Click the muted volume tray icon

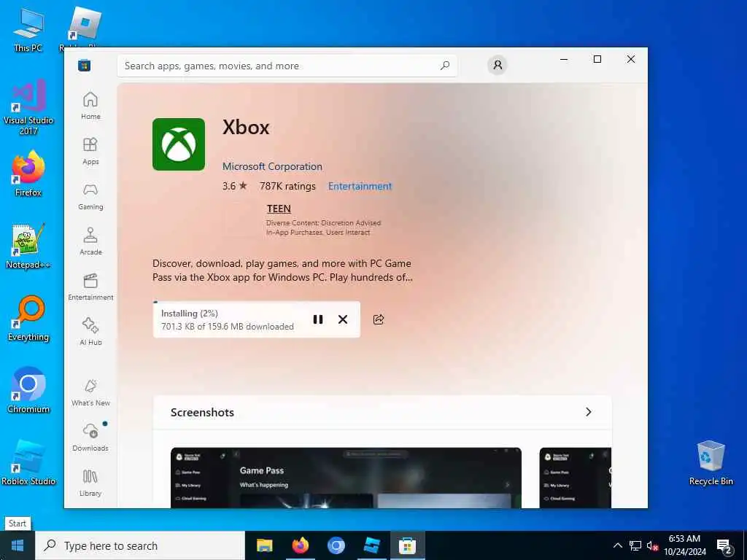(652, 545)
